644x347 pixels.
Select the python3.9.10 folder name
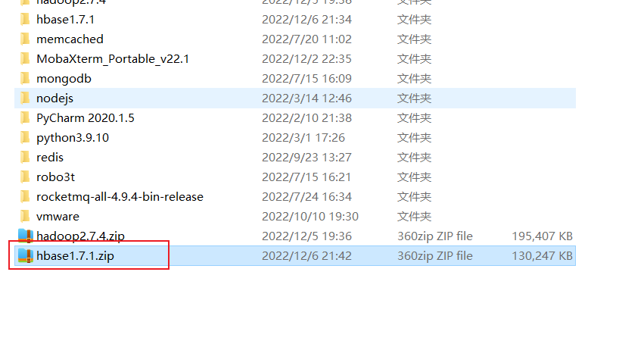click(x=73, y=138)
